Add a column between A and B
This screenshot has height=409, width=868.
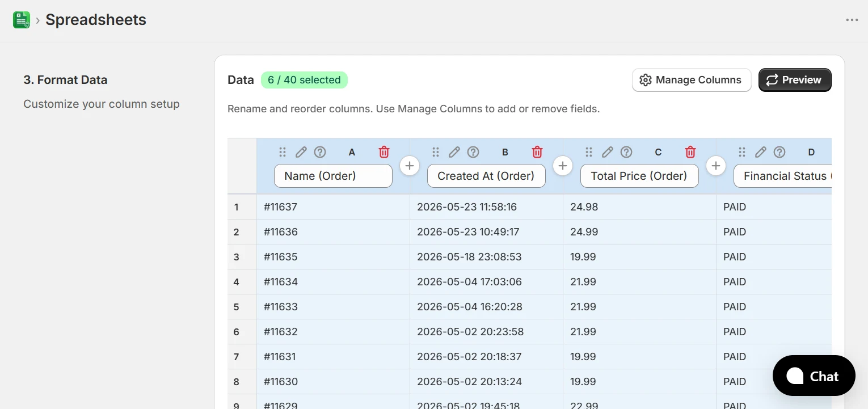[410, 166]
